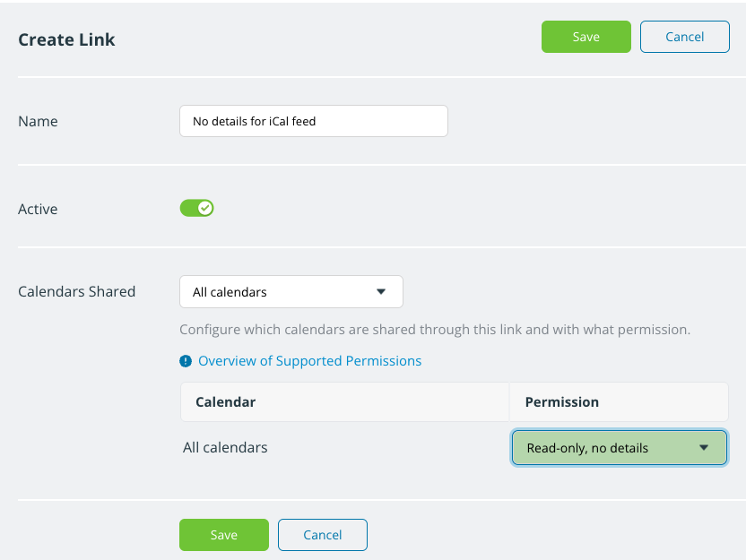Click the Active field label
The height and width of the screenshot is (560, 746).
pos(38,209)
